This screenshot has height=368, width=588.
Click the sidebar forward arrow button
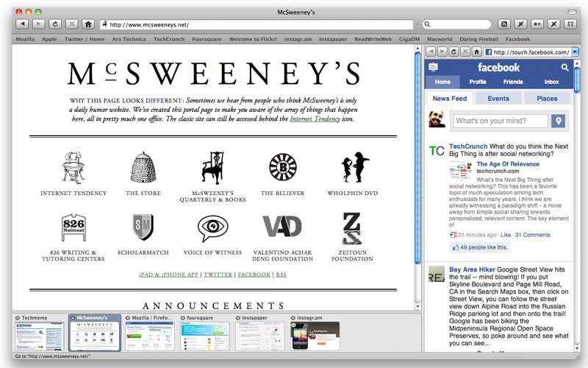click(x=442, y=52)
